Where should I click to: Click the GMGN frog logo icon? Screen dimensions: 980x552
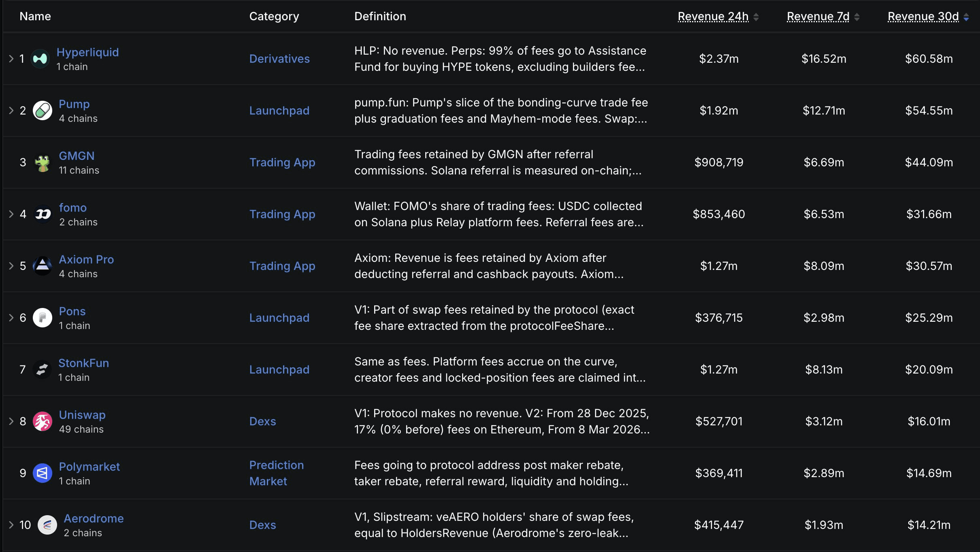coord(43,162)
